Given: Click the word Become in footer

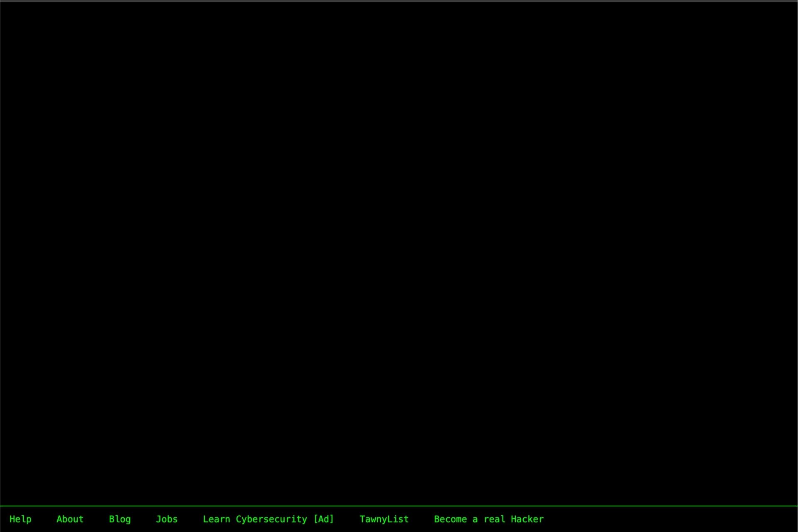Looking at the screenshot, I should (x=450, y=519).
